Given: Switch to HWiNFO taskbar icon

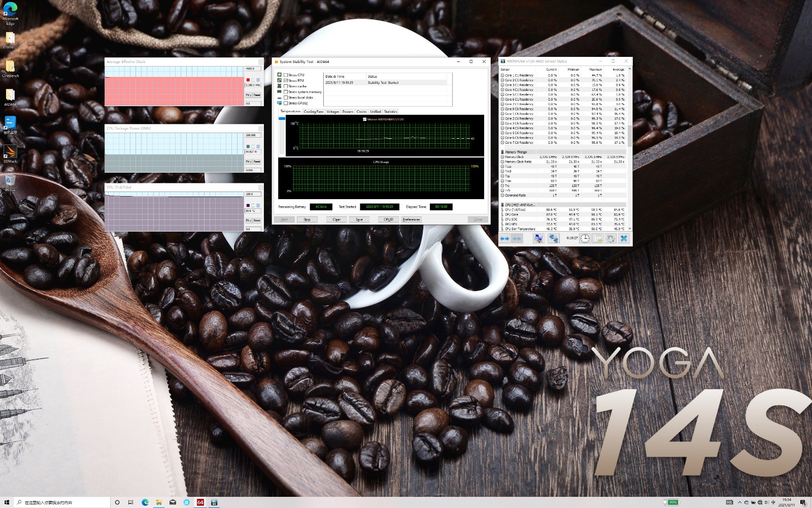Looking at the screenshot, I should tap(214, 502).
